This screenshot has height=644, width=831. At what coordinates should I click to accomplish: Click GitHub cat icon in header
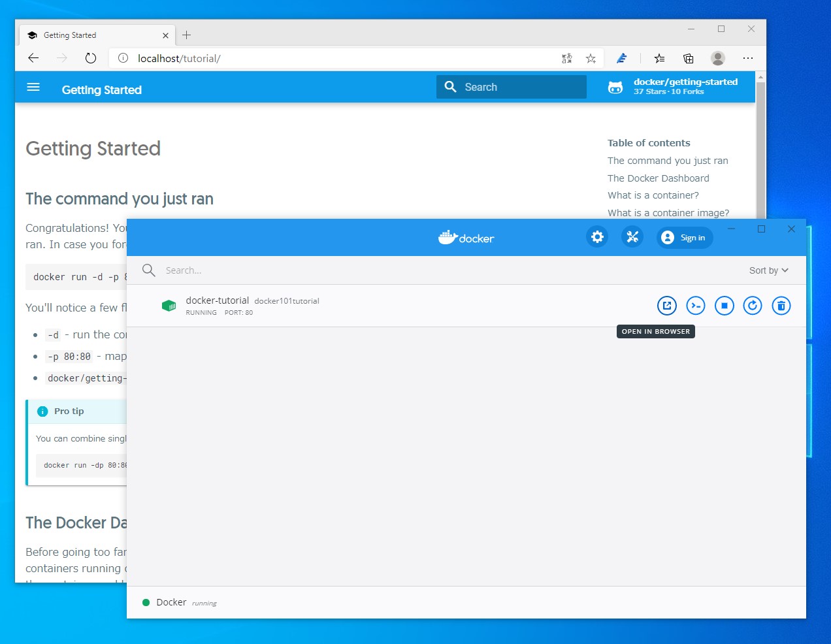click(x=615, y=87)
